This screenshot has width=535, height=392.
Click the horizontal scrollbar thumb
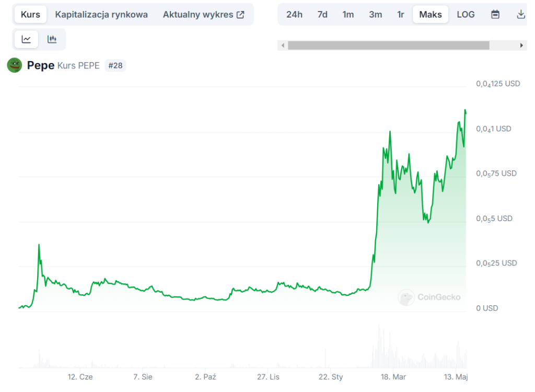[388, 45]
